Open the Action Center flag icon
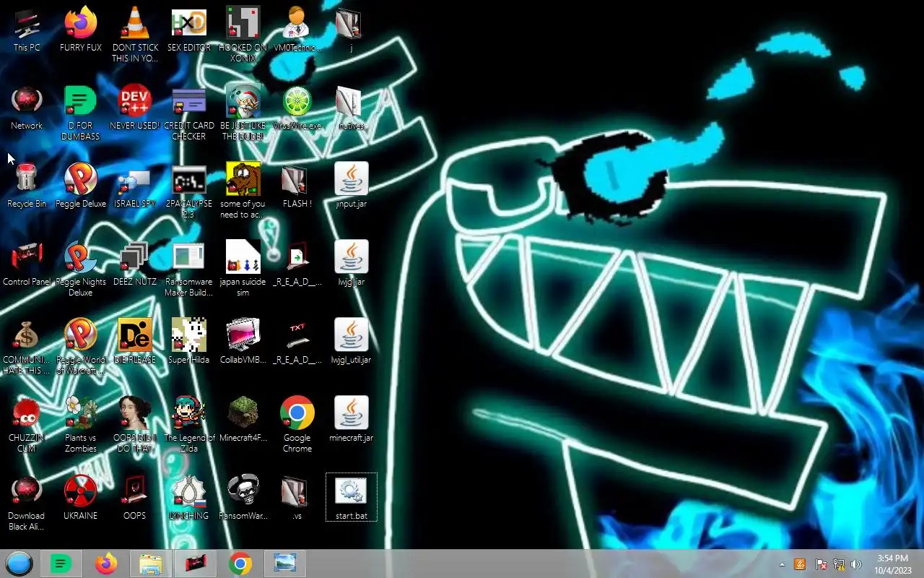Image resolution: width=924 pixels, height=578 pixels. 821,564
